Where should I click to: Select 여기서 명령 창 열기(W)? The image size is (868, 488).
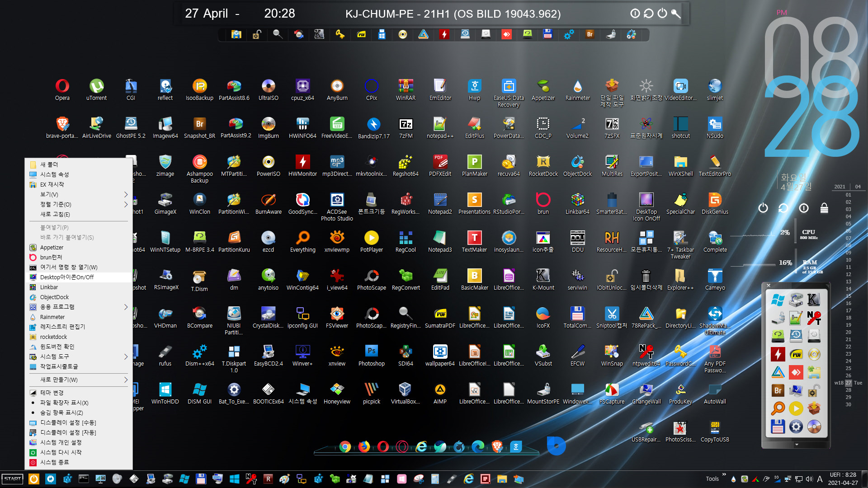pyautogui.click(x=79, y=267)
